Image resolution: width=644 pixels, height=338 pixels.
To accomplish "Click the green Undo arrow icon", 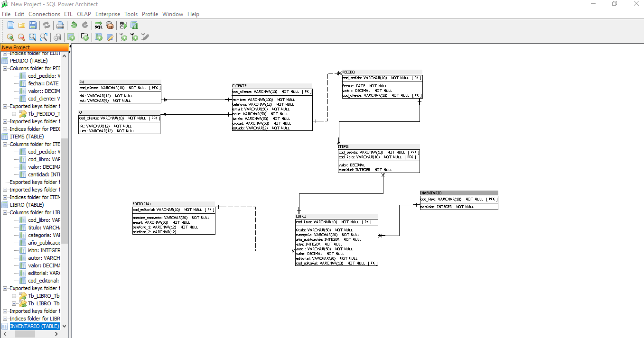I will pyautogui.click(x=74, y=26).
